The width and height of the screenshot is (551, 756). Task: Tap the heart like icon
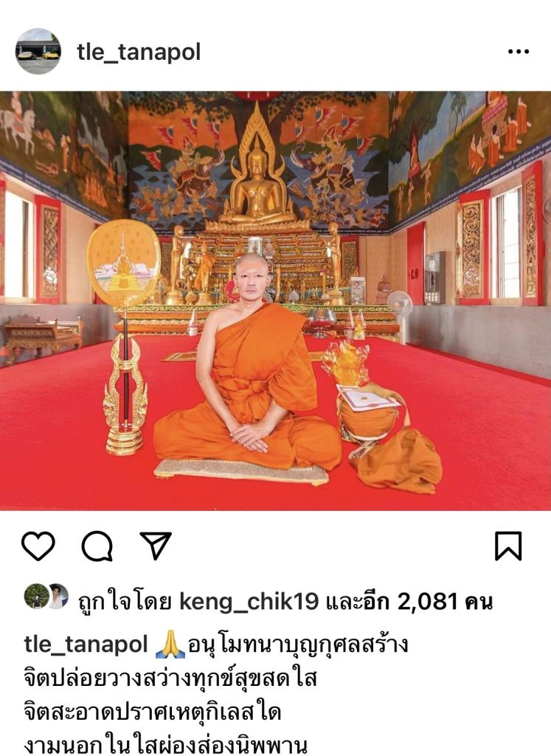(x=38, y=546)
